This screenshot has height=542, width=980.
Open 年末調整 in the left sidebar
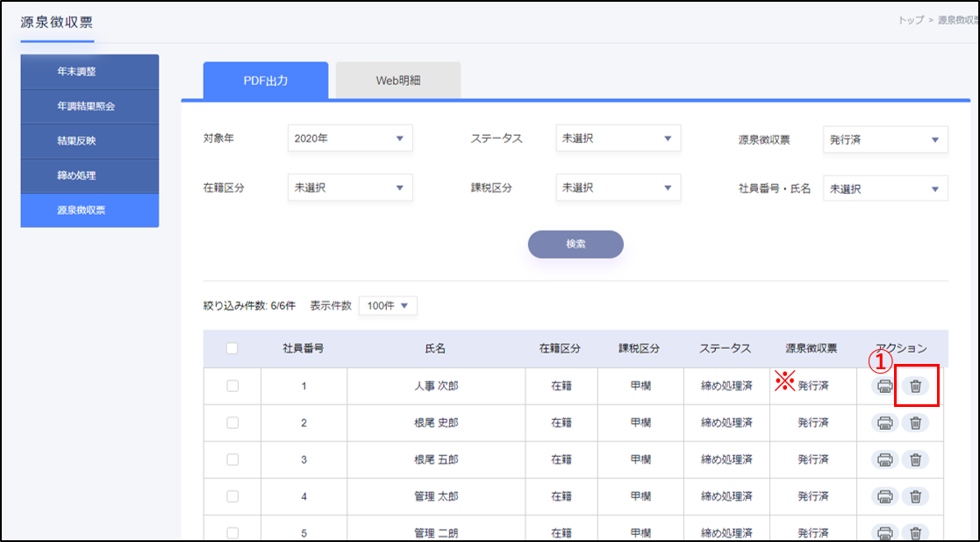pyautogui.click(x=89, y=72)
